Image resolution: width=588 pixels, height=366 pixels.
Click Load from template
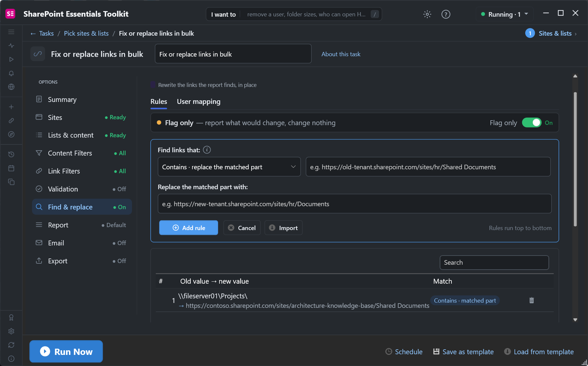coord(539,352)
